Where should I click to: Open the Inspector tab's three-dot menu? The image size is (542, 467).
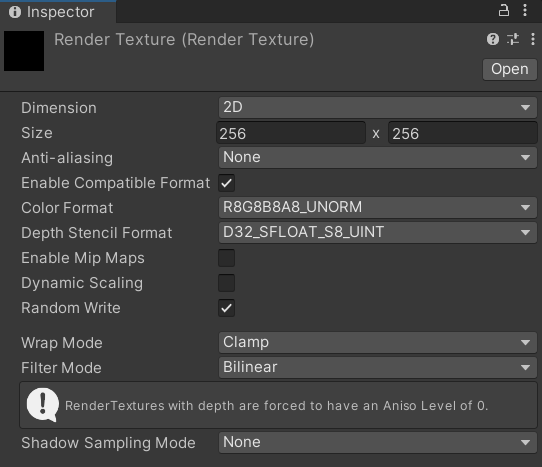click(525, 11)
